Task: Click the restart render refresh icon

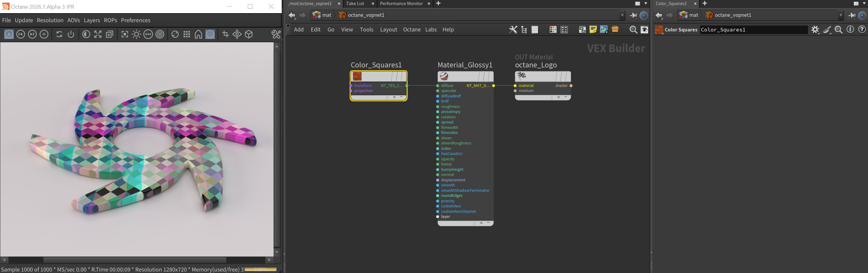Action: pyautogui.click(x=59, y=34)
